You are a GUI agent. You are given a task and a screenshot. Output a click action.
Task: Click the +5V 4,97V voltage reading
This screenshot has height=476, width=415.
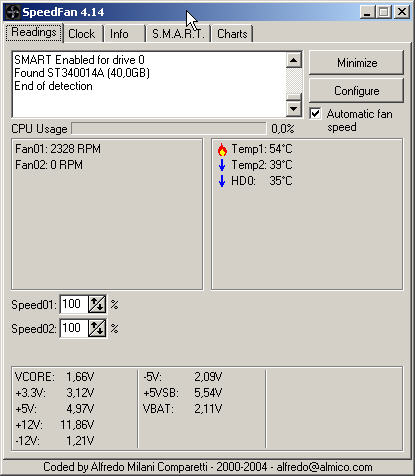coord(54,409)
